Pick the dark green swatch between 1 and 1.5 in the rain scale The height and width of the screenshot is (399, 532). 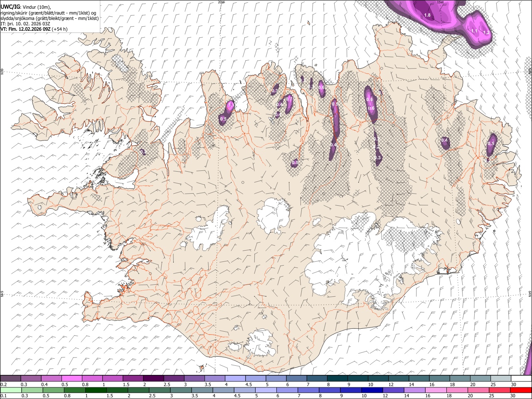[96, 390]
